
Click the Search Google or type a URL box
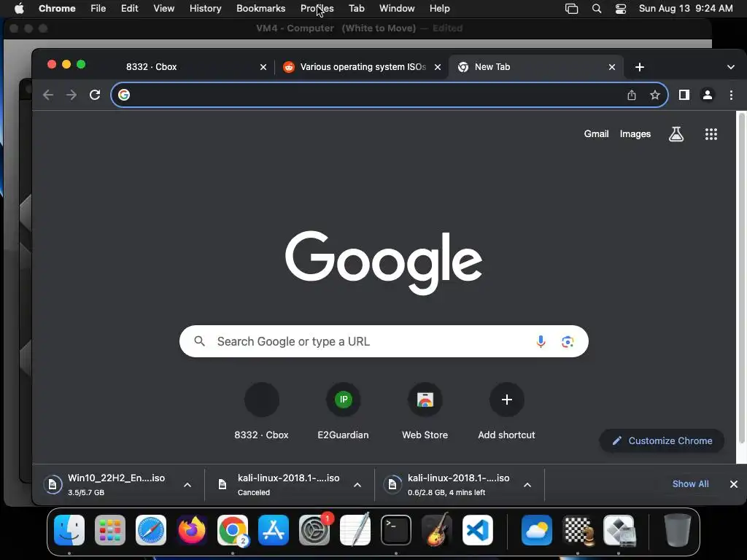(x=384, y=341)
